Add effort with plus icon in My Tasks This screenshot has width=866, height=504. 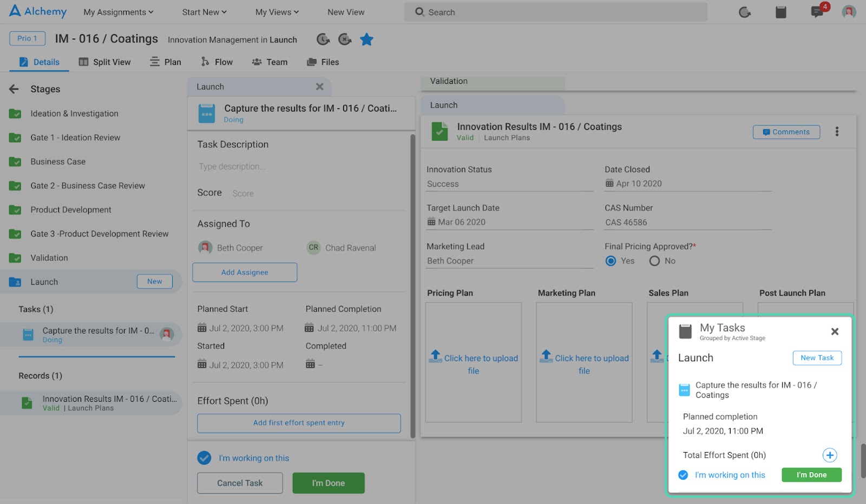pyautogui.click(x=830, y=455)
